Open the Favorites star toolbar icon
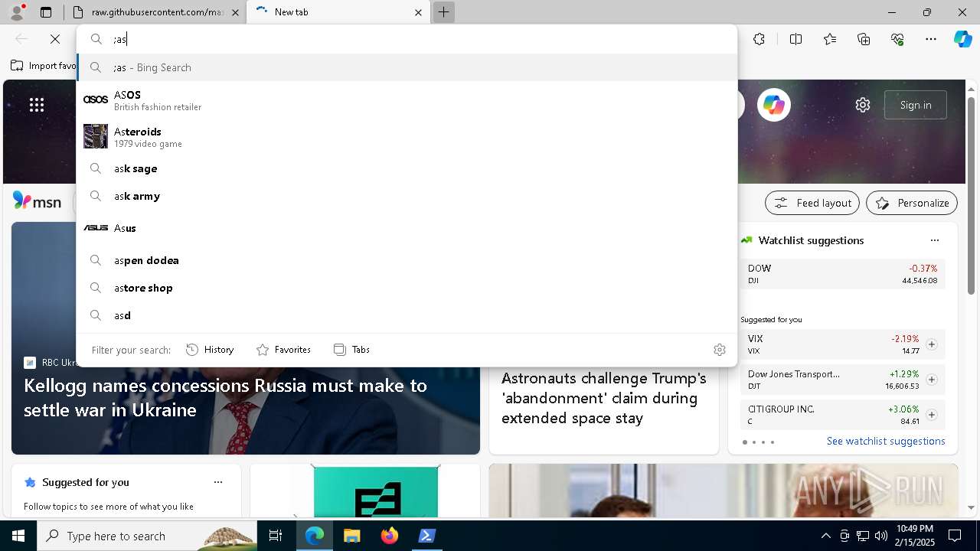This screenshot has width=980, height=551. (x=830, y=39)
